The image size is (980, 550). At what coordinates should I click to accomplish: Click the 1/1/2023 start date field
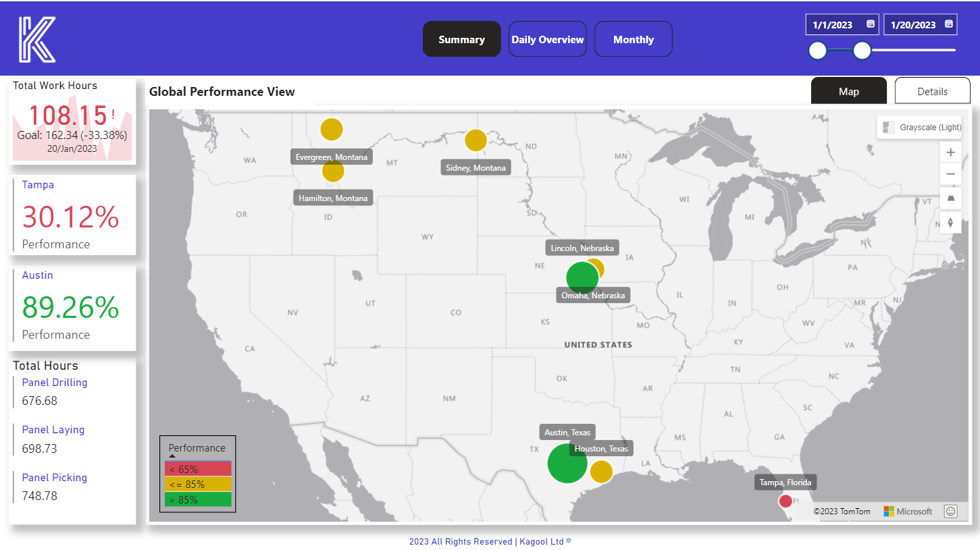pyautogui.click(x=842, y=25)
